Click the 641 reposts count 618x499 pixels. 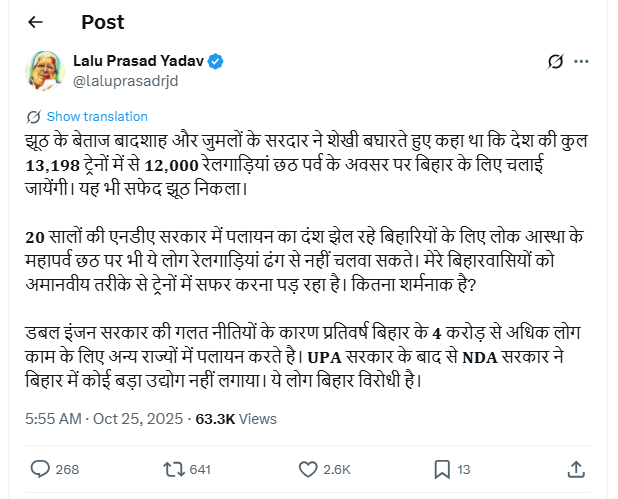(x=199, y=468)
